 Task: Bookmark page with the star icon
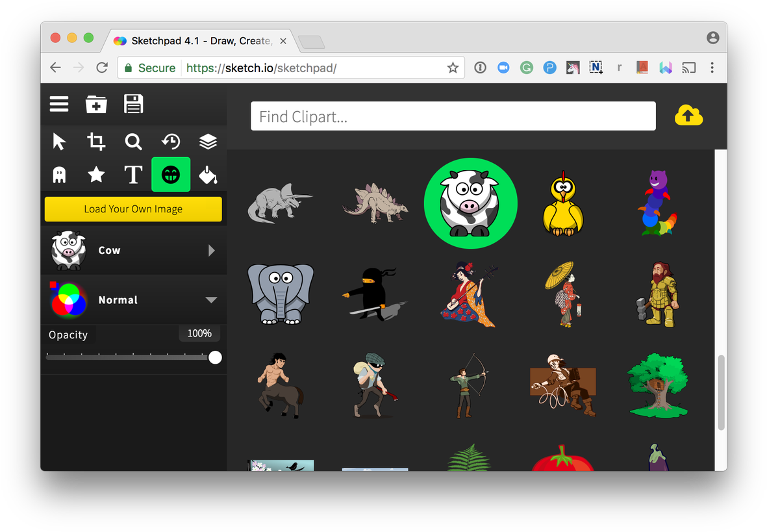pyautogui.click(x=453, y=68)
